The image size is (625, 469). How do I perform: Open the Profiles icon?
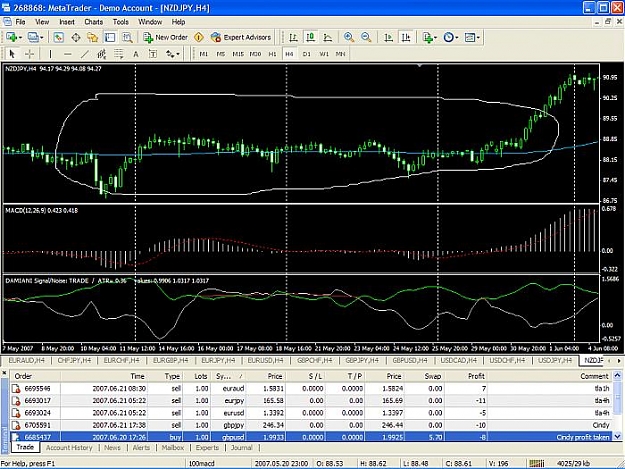[x=33, y=37]
